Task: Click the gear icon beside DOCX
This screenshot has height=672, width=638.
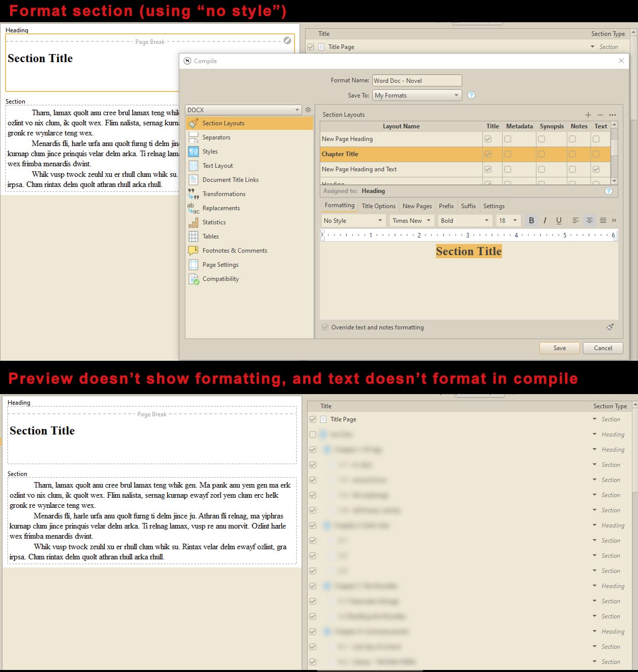Action: 308,110
